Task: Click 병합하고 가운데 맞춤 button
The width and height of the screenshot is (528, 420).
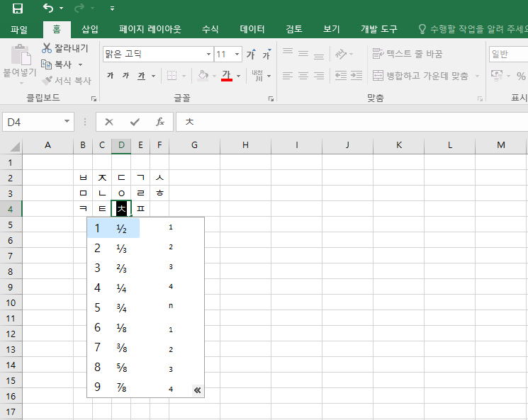Action: coord(420,76)
